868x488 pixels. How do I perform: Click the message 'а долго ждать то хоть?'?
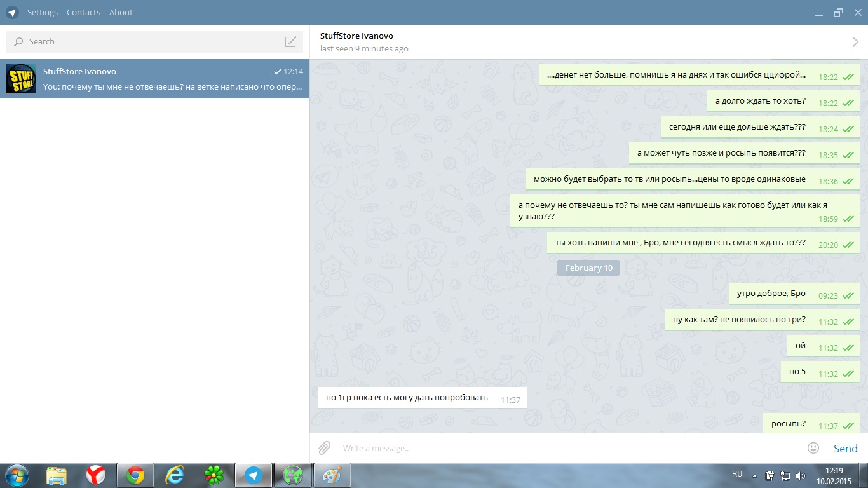pyautogui.click(x=783, y=101)
